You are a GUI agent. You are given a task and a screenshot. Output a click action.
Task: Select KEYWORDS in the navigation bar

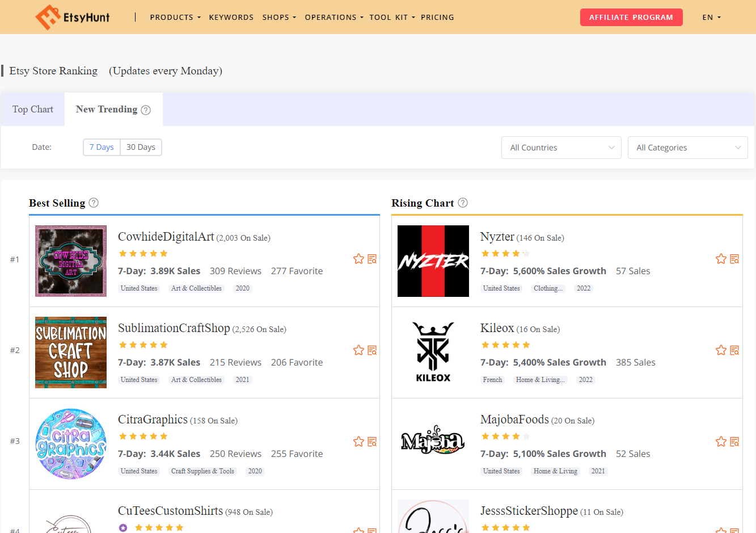(231, 18)
